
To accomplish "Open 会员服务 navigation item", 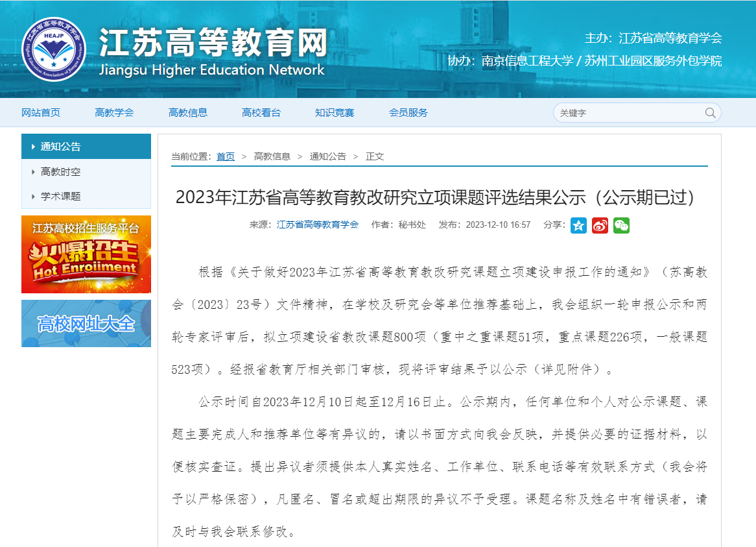I will pos(408,112).
